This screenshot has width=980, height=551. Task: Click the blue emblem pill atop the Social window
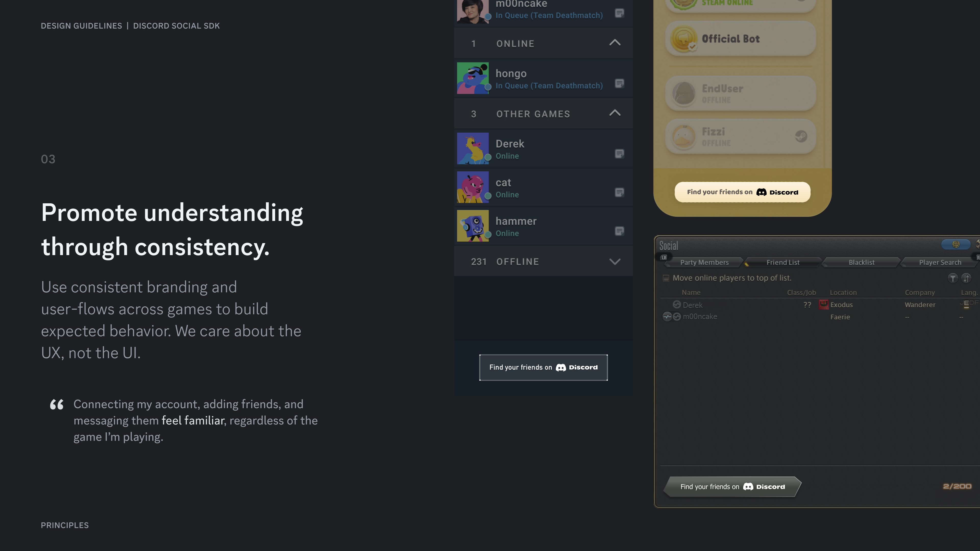pyautogui.click(x=956, y=245)
